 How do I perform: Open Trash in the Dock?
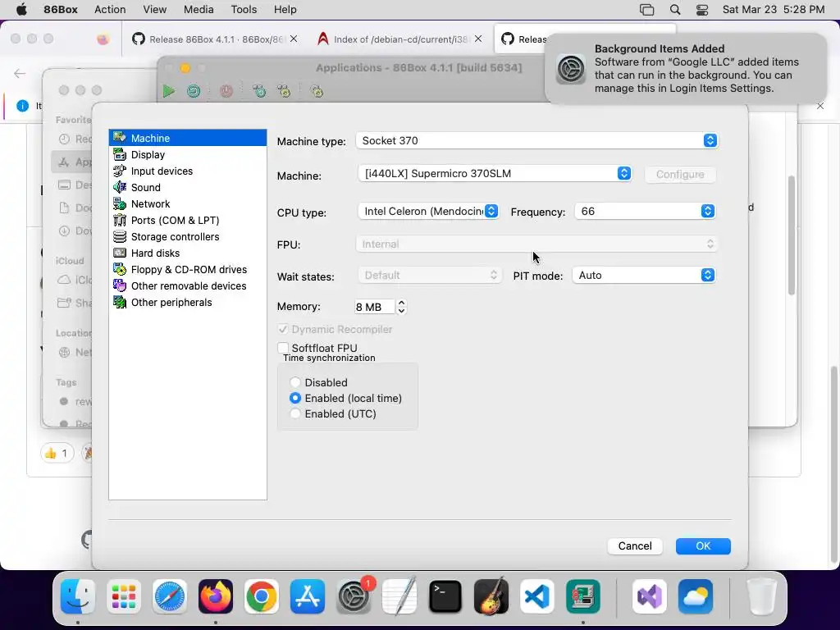(761, 597)
